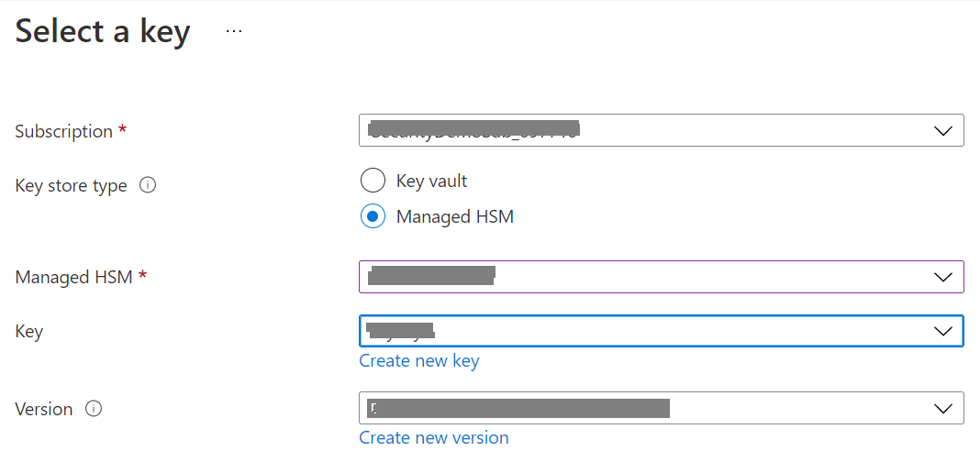Click the redacted Version value field

(x=518, y=408)
